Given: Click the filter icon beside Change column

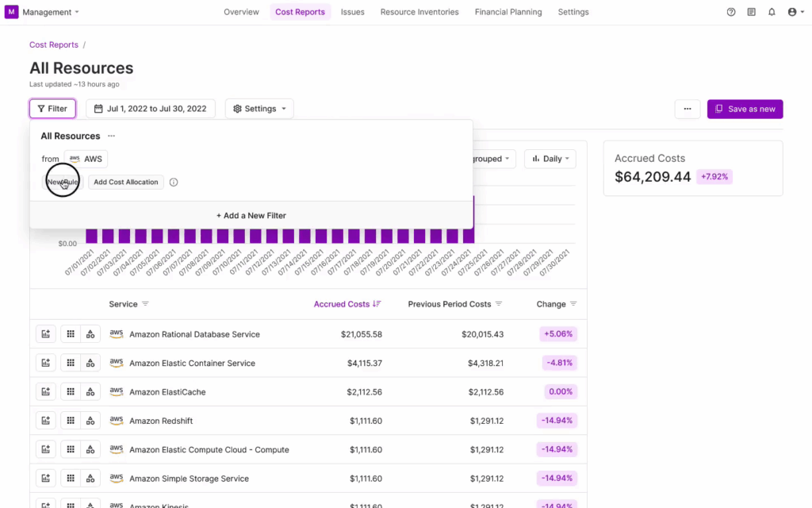Looking at the screenshot, I should [x=573, y=304].
